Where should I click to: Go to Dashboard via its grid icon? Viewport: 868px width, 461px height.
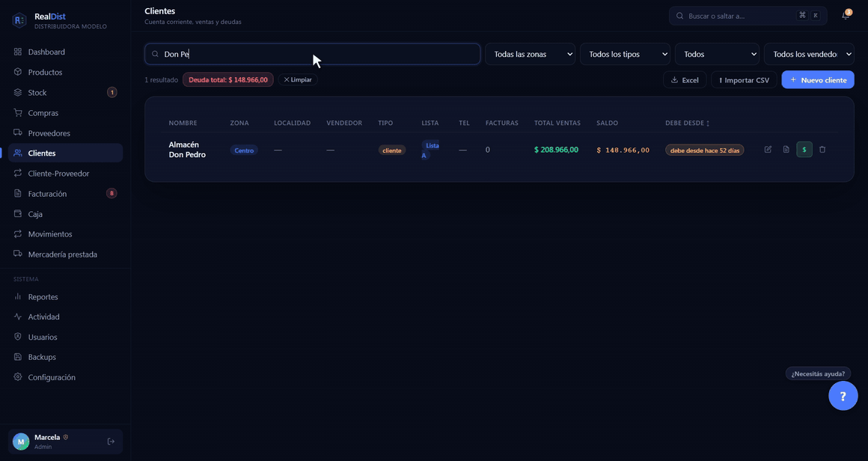(18, 52)
